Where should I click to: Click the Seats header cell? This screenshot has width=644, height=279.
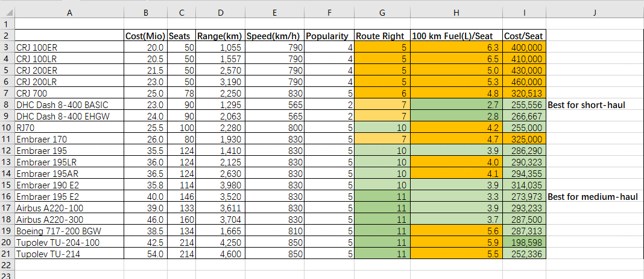182,36
